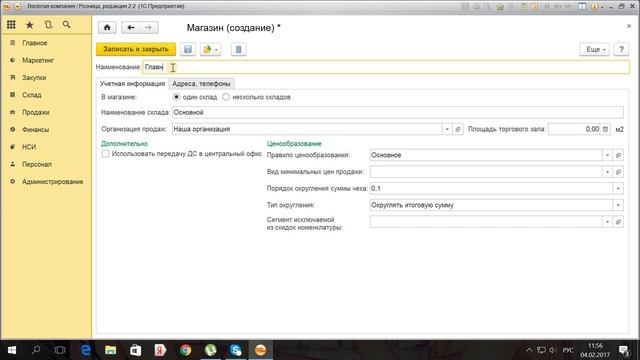The image size is (640, 360).
Task: Edit Наименование склада field
Action: (x=398, y=112)
